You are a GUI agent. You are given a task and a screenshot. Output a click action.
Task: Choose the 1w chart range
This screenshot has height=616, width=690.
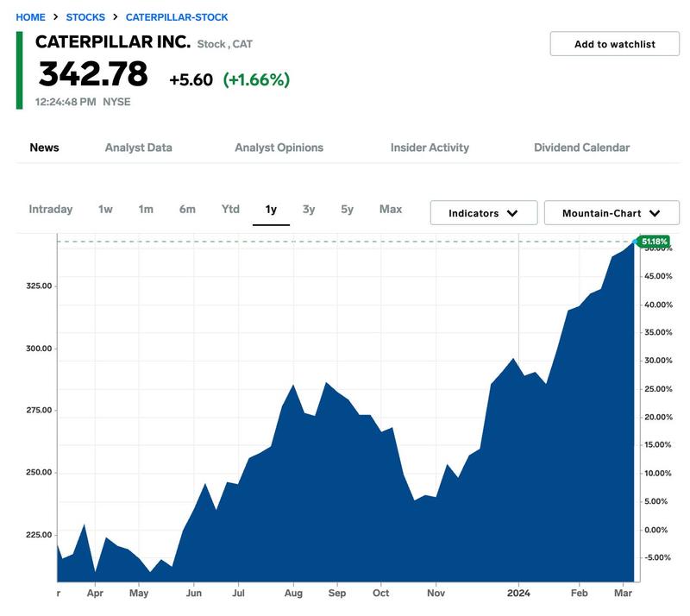click(x=105, y=209)
